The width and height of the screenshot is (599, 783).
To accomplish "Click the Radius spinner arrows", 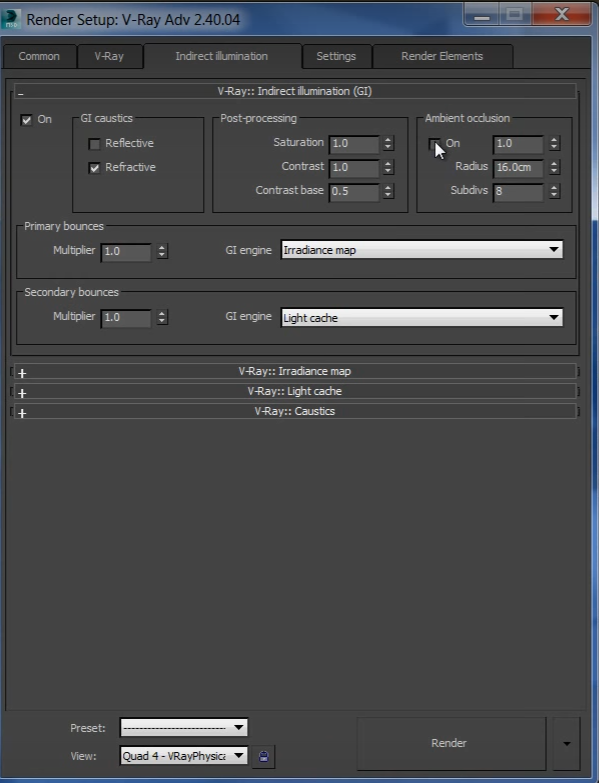I will click(x=554, y=168).
